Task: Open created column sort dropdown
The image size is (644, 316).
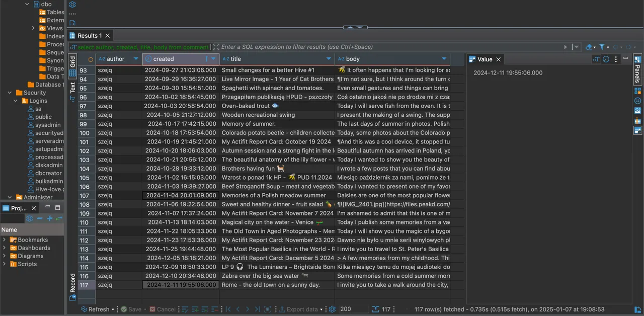Action: (x=213, y=59)
